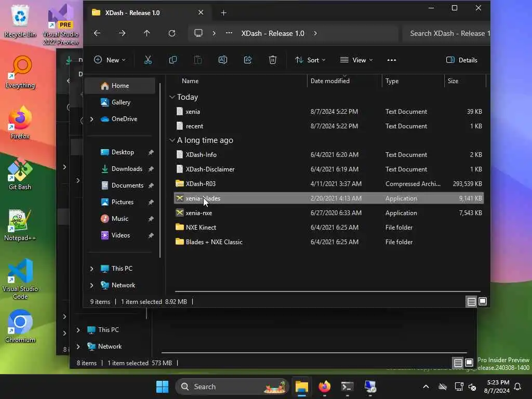Sort by Size column header
Viewport: 532px width, 399px height.
coord(465,81)
